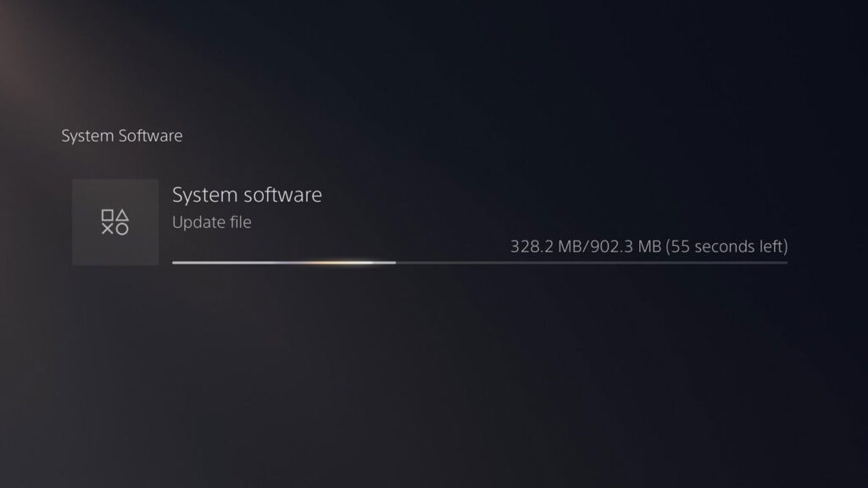The height and width of the screenshot is (488, 868).
Task: Click the cross symbol in the icon
Action: 108,229
